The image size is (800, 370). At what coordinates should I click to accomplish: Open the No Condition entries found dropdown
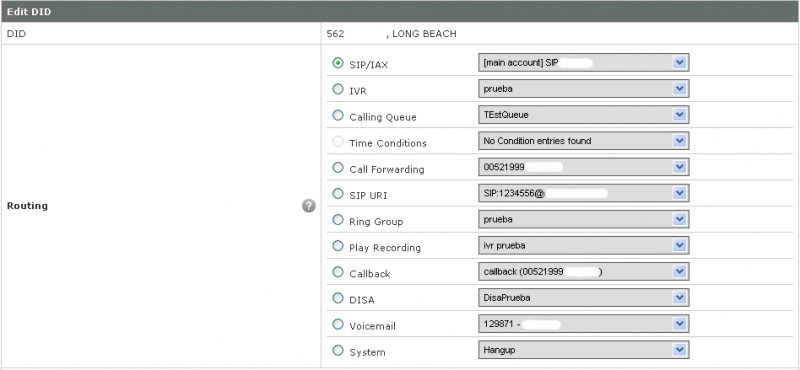tap(584, 141)
